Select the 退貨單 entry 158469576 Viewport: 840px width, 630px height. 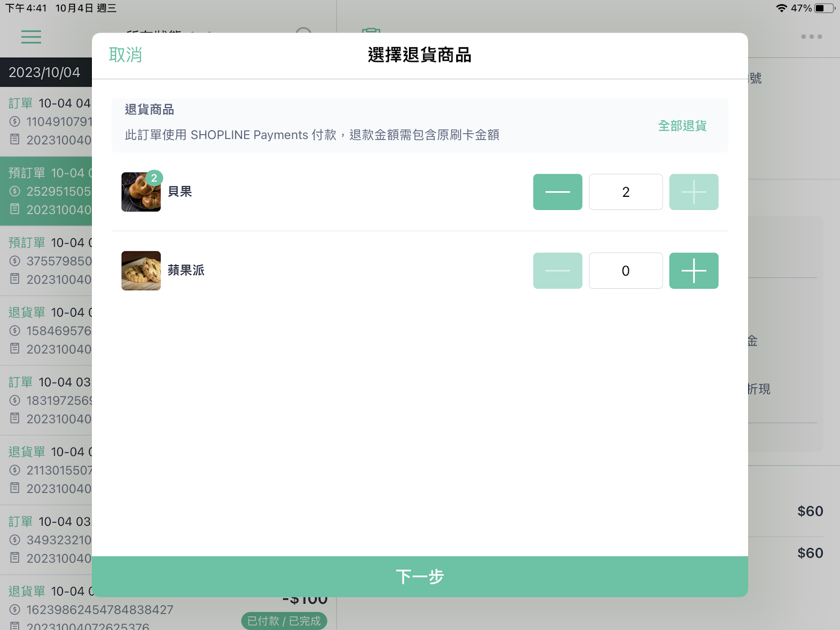coord(46,331)
